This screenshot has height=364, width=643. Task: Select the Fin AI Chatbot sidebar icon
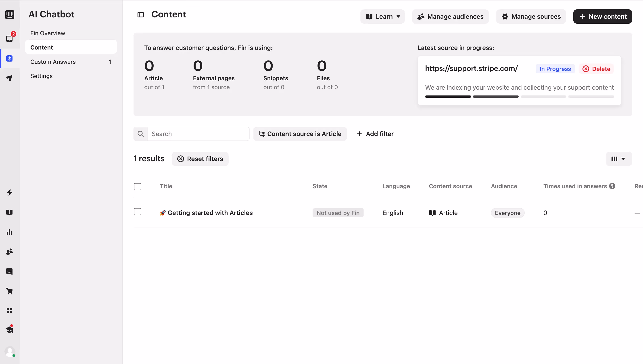10,58
